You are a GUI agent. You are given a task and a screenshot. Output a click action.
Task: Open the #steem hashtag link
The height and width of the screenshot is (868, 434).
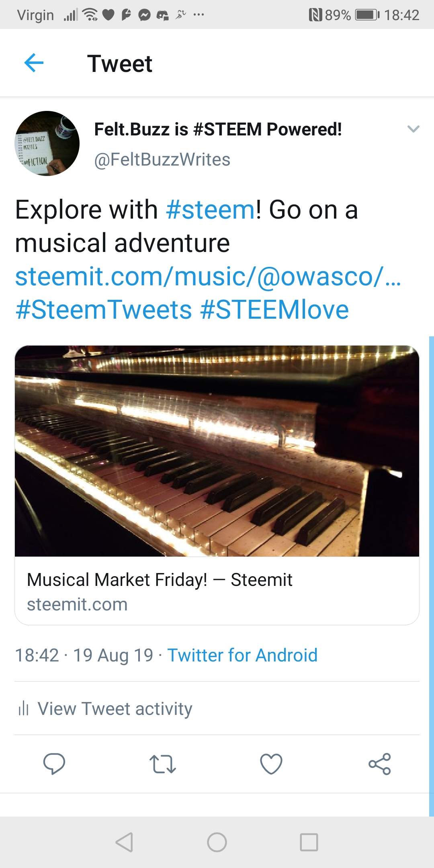pos(210,210)
